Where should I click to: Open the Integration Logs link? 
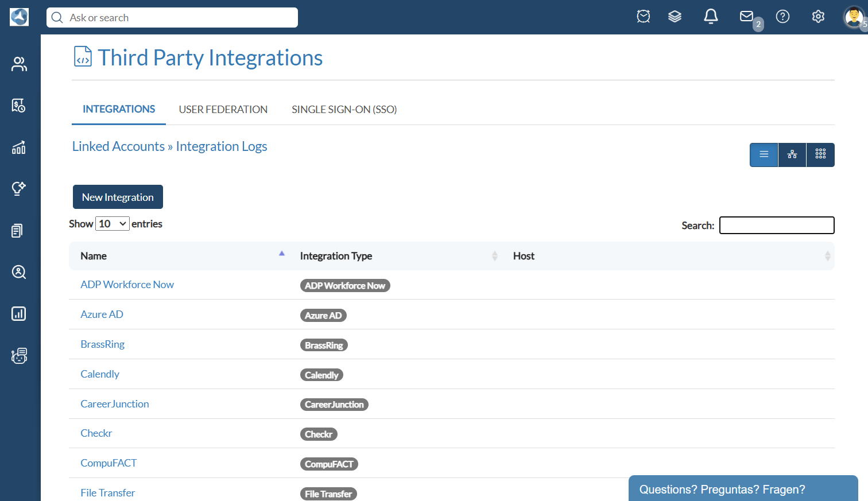click(x=222, y=146)
